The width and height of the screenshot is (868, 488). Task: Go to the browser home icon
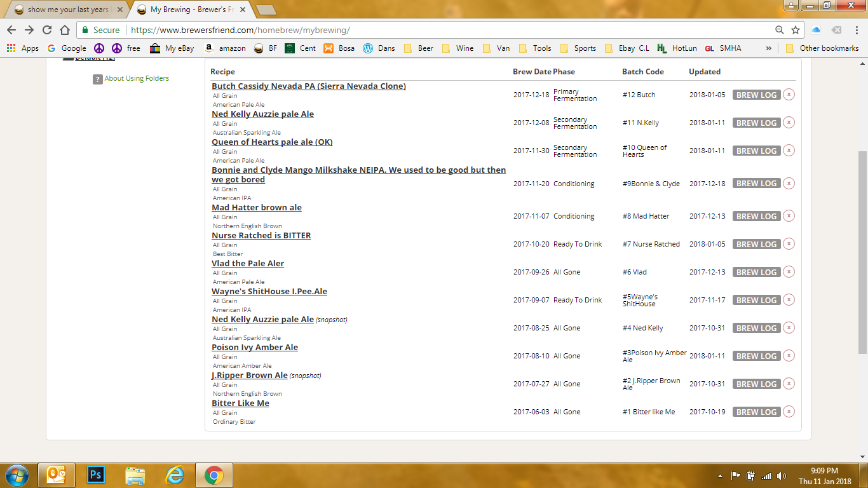point(65,30)
